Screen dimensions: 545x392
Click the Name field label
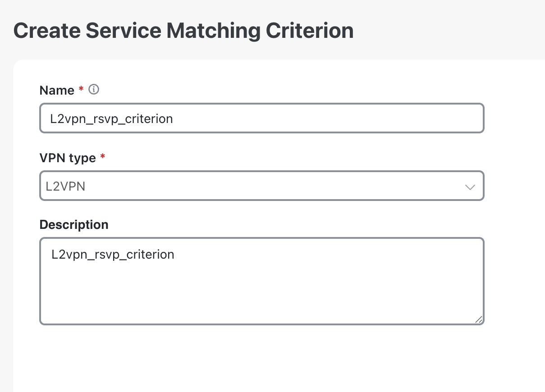[x=57, y=90]
